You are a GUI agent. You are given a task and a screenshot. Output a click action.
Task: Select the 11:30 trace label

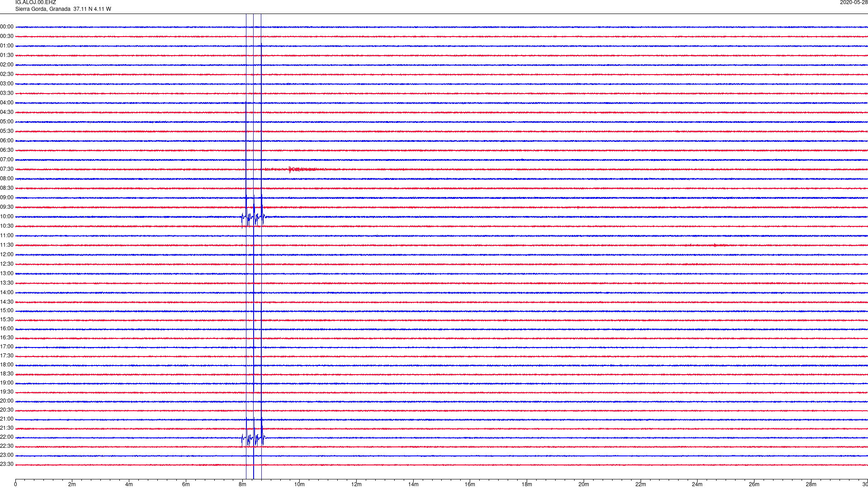[x=7, y=245]
